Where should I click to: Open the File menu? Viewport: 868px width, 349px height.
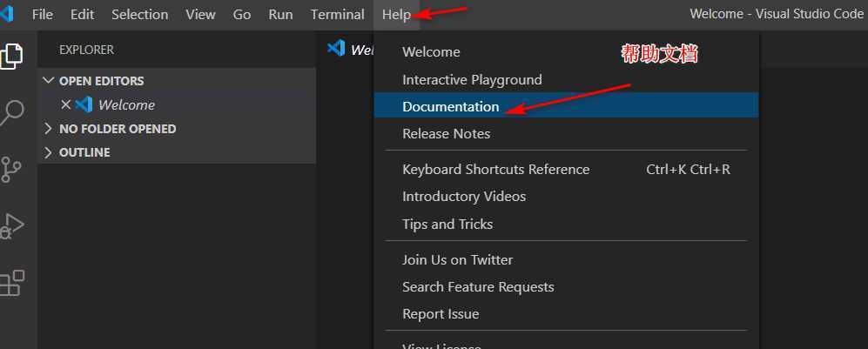pyautogui.click(x=43, y=15)
